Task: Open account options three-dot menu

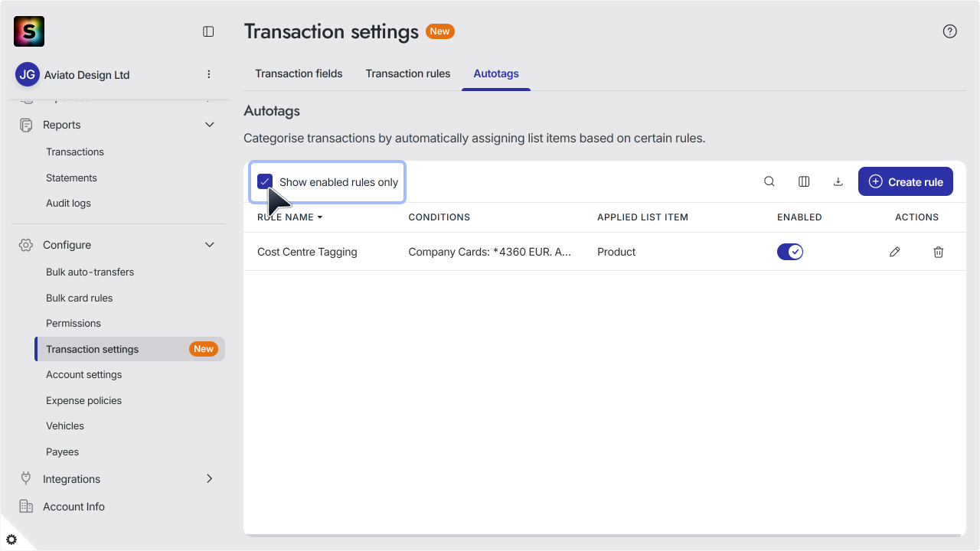Action: click(209, 74)
